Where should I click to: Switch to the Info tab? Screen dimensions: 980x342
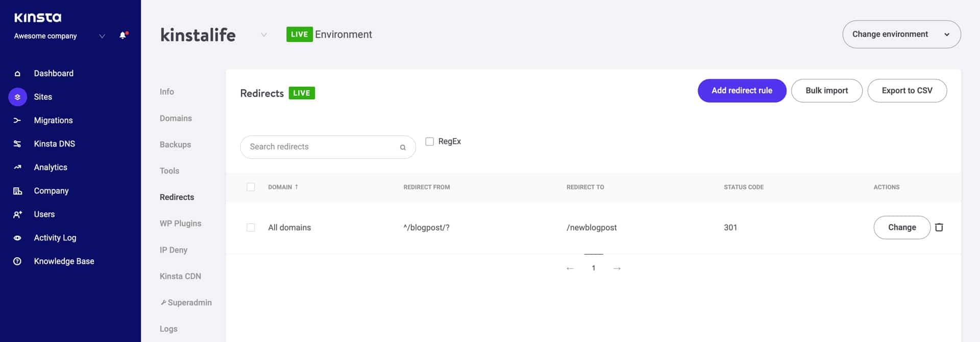coord(167,92)
